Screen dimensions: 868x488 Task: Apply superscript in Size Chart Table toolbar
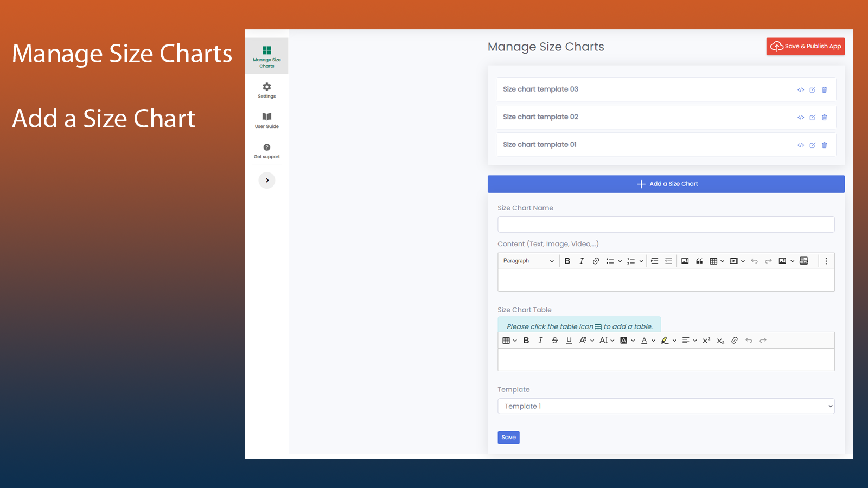[x=706, y=341]
